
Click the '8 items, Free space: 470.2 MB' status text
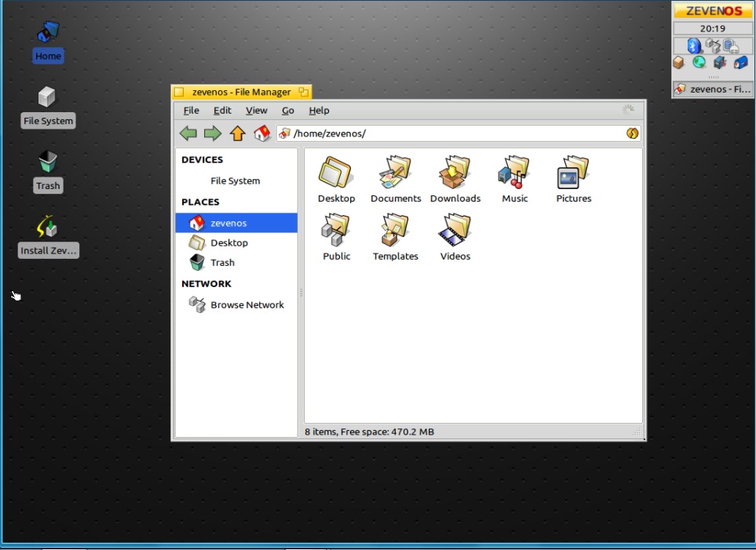click(369, 432)
